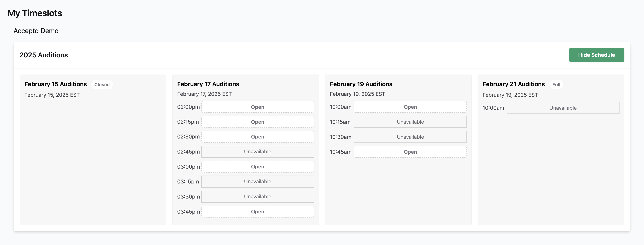The width and height of the screenshot is (644, 245).
Task: Click the February 21 Auditions heading
Action: 514,84
